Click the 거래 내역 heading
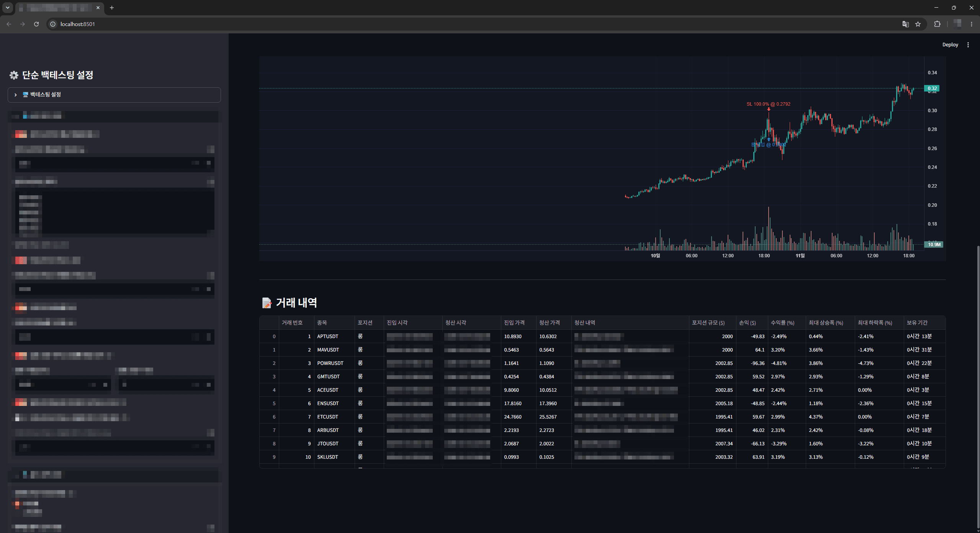The image size is (980, 533). pos(296,303)
